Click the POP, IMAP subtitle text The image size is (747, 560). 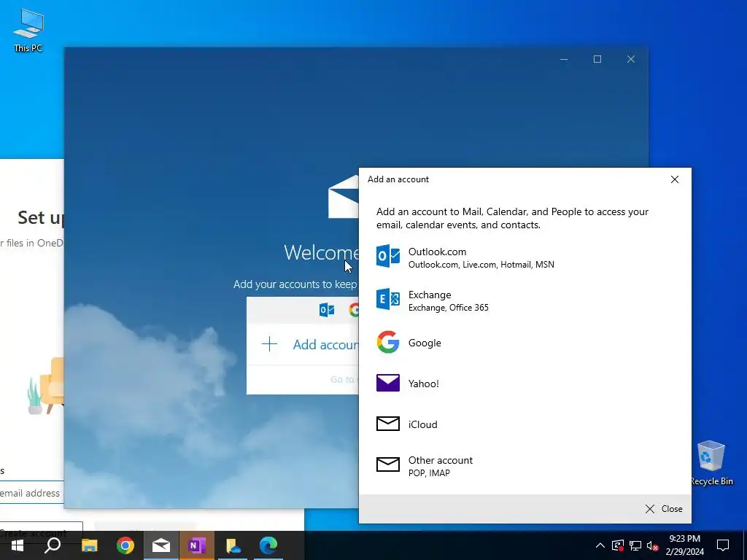click(429, 472)
